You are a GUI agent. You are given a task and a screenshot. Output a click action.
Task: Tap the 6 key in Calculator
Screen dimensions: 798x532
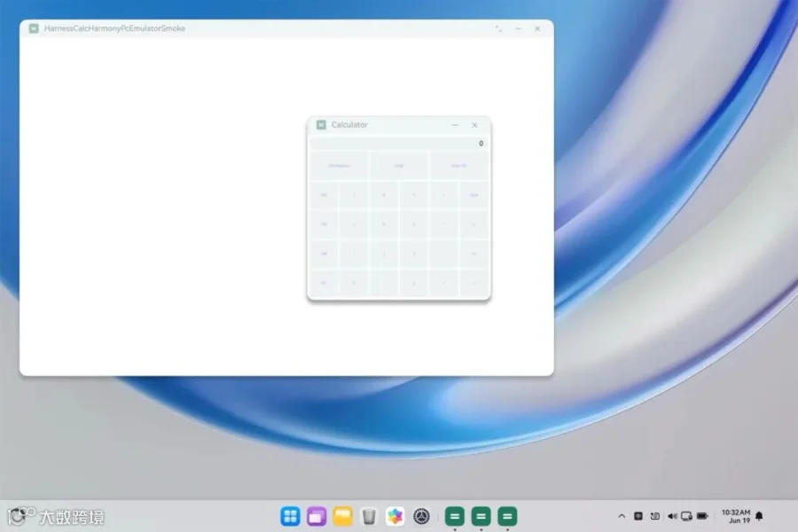click(414, 224)
